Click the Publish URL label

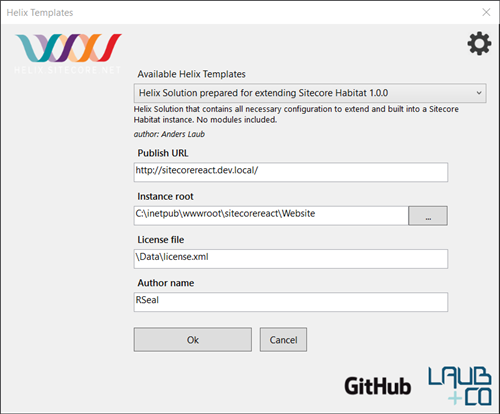tap(163, 153)
